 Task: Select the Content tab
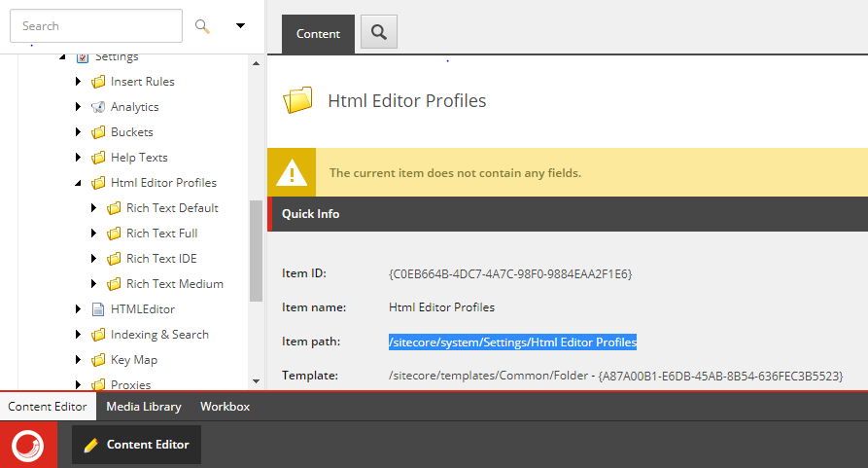pyautogui.click(x=318, y=34)
